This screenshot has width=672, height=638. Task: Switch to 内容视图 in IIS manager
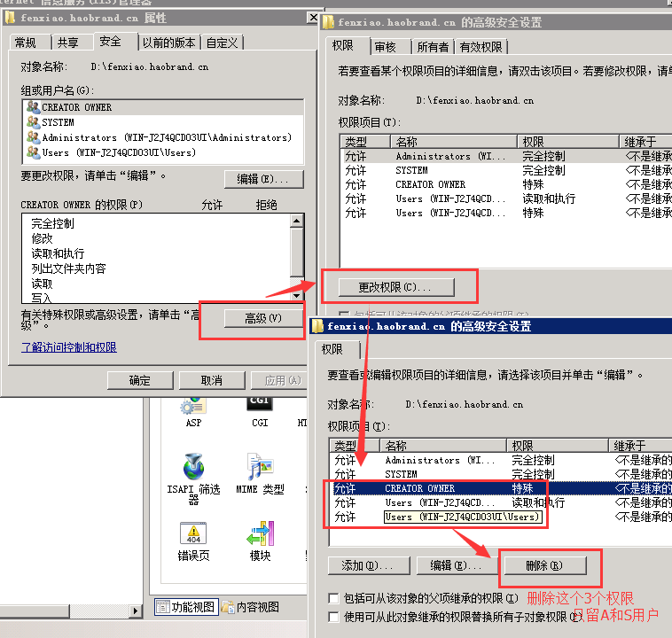click(251, 607)
